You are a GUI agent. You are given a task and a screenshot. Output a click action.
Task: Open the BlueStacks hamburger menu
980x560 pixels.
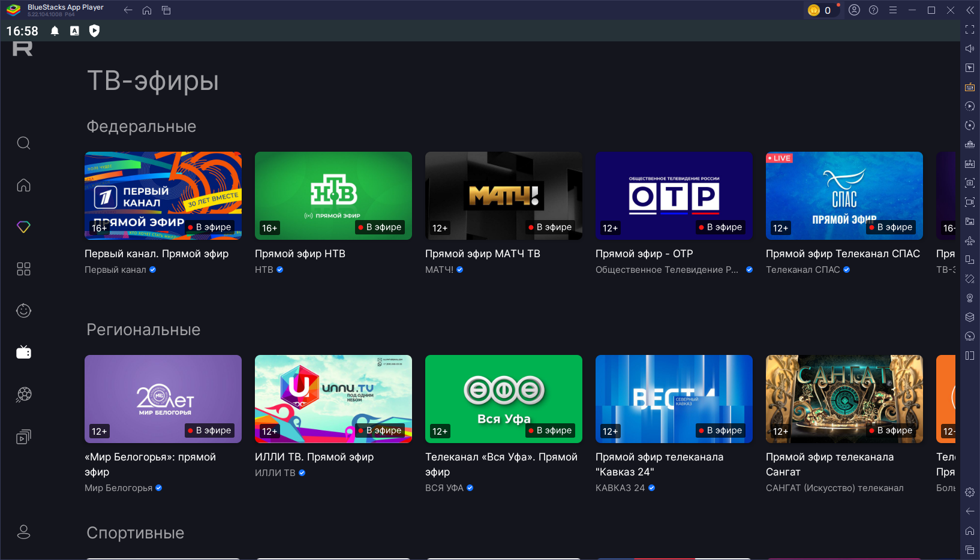893,10
